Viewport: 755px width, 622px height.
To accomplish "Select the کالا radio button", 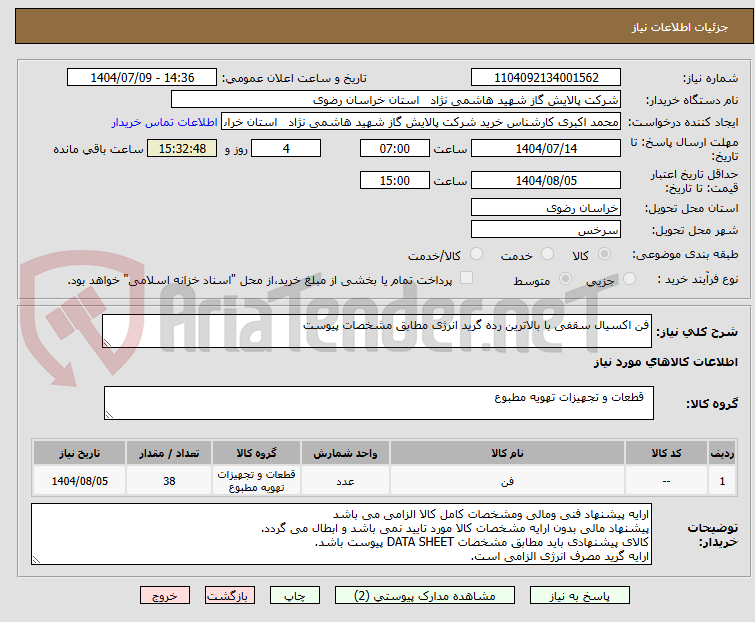I will [604, 254].
